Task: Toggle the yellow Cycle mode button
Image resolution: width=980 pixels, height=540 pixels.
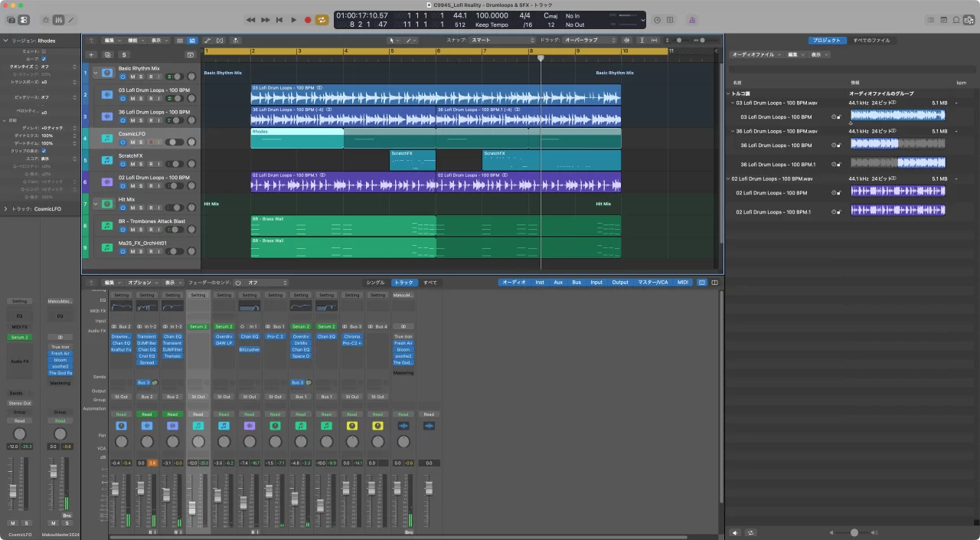Action: click(322, 20)
